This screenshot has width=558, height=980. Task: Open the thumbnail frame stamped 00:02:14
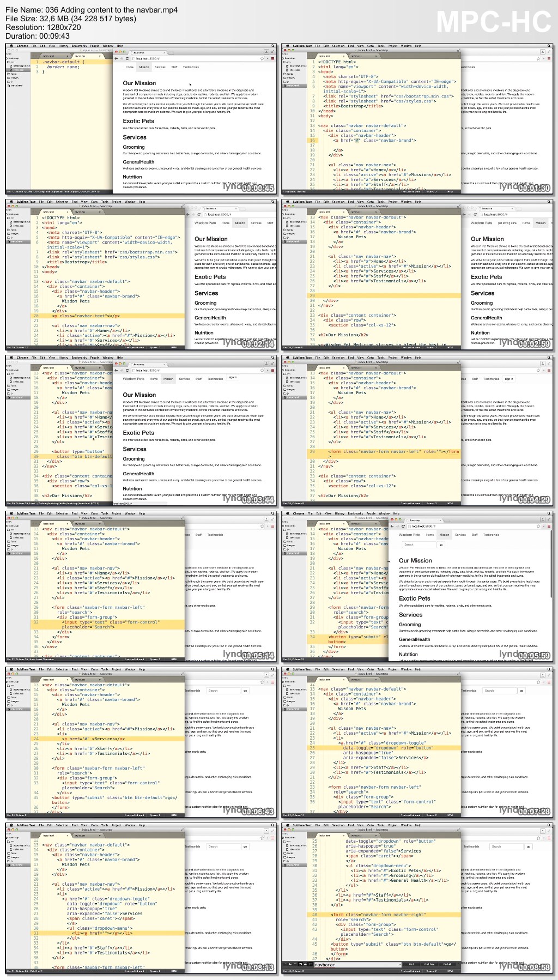pos(142,275)
